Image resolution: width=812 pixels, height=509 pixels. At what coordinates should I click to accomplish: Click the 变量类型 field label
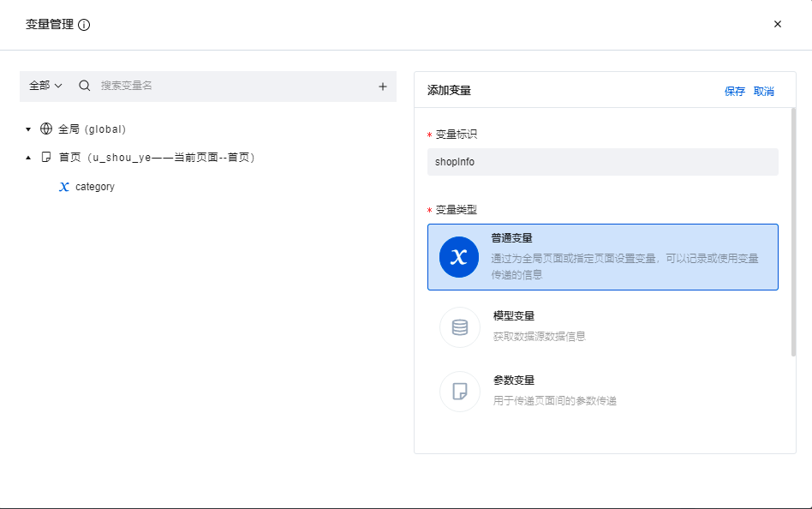[457, 210]
